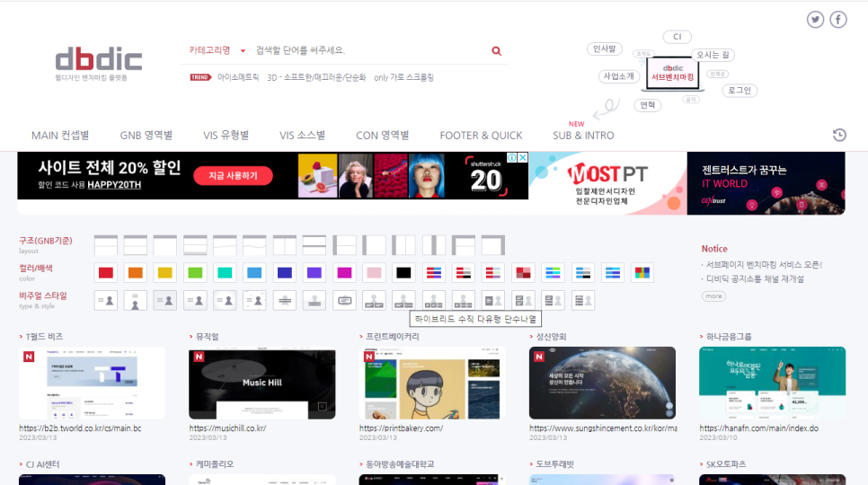Click the dbdic logo
Viewport: 868px width, 485px height.
pos(99,59)
